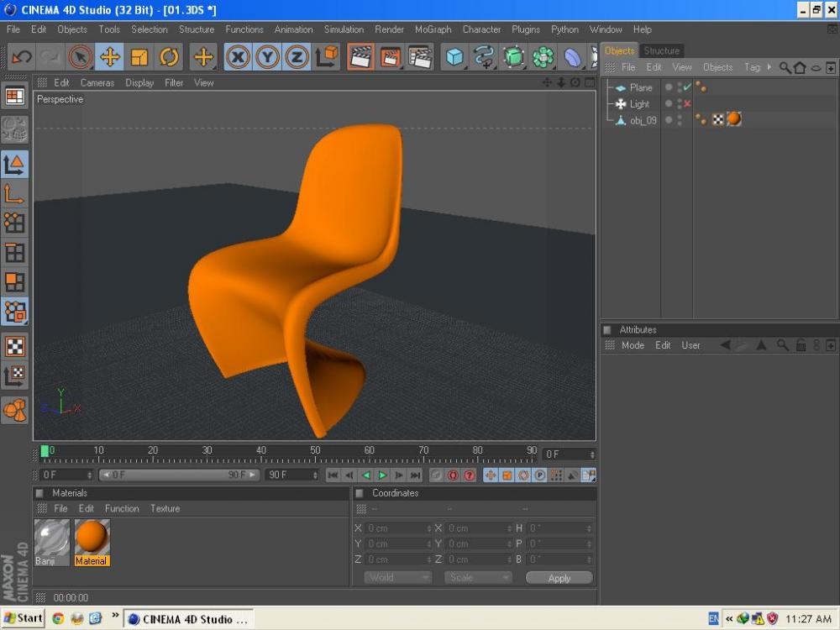
Task: Click the Apply button in Coordinates
Action: [559, 578]
